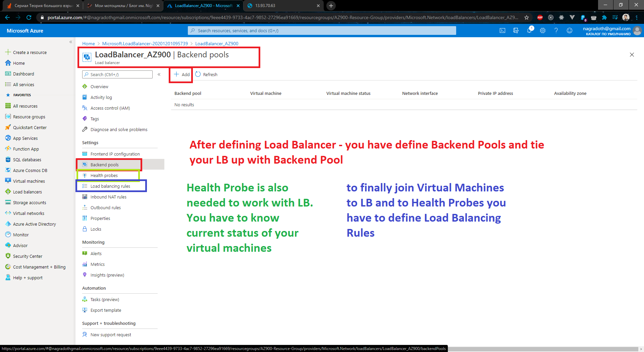Open Directory and subscription filter icon
Viewport: 644px width, 352px height.
tap(516, 31)
